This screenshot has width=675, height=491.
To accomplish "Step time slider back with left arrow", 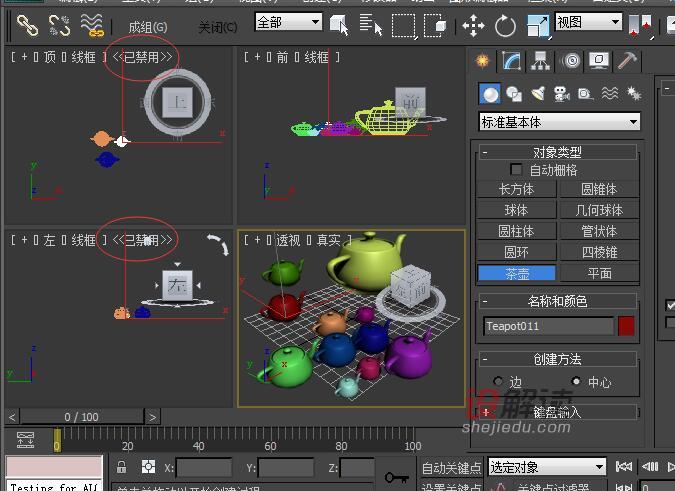I will (x=12, y=417).
